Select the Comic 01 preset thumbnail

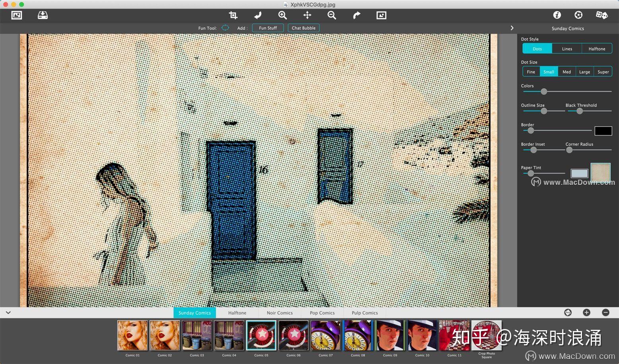[132, 335]
